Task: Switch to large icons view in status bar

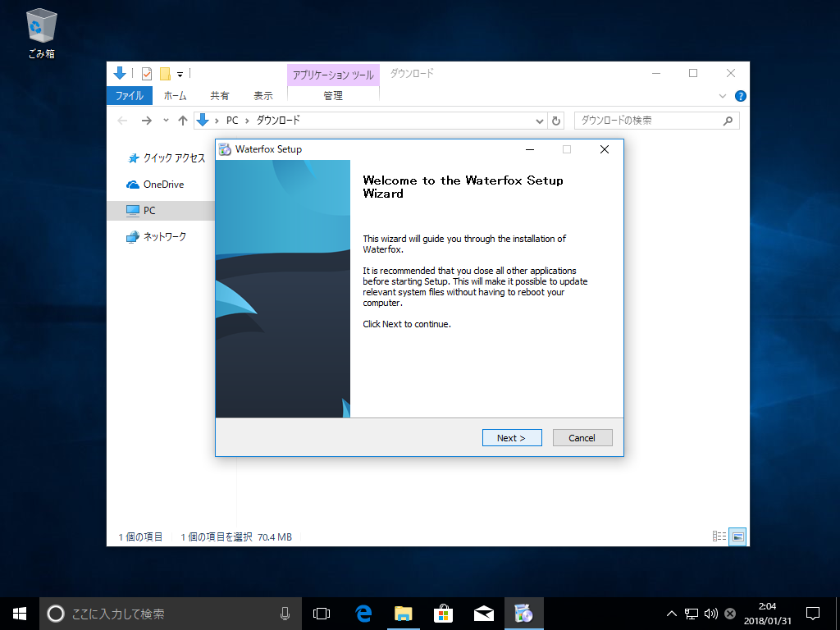Action: pos(737,536)
